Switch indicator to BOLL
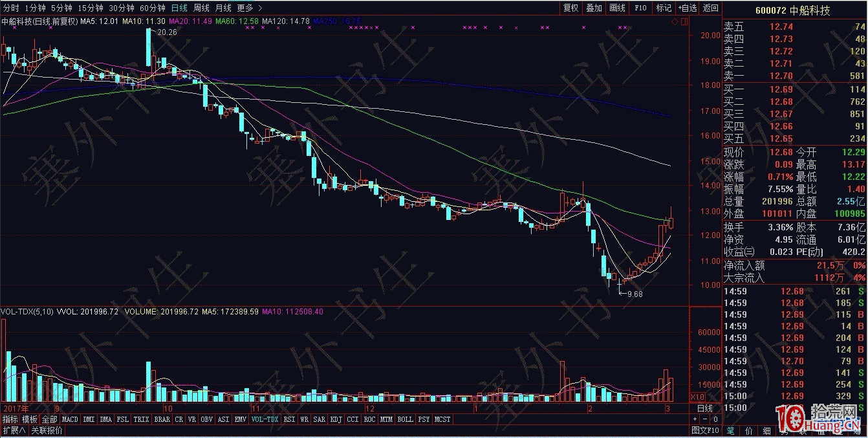Image resolution: width=868 pixels, height=438 pixels. point(406,419)
